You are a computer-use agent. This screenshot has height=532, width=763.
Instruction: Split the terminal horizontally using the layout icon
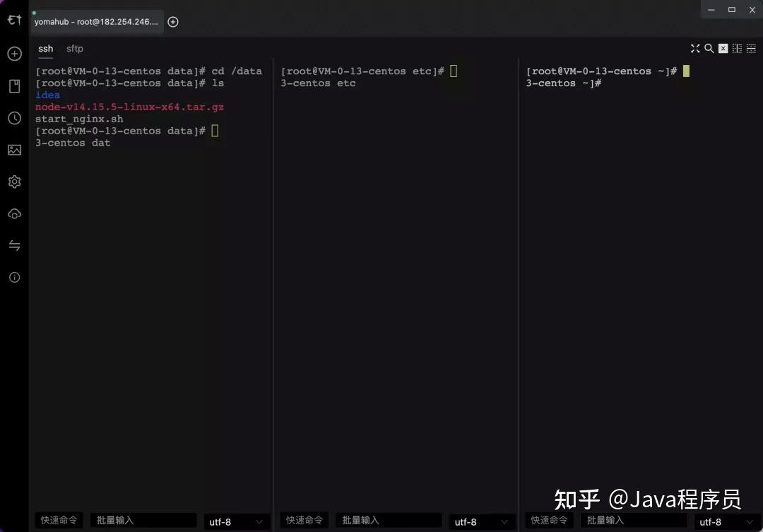pyautogui.click(x=751, y=48)
